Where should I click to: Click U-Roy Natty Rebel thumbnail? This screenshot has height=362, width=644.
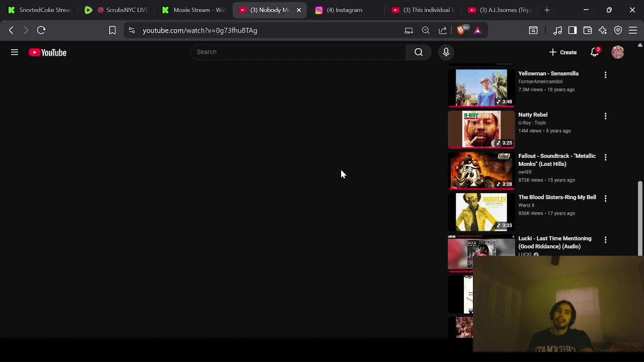point(481,129)
